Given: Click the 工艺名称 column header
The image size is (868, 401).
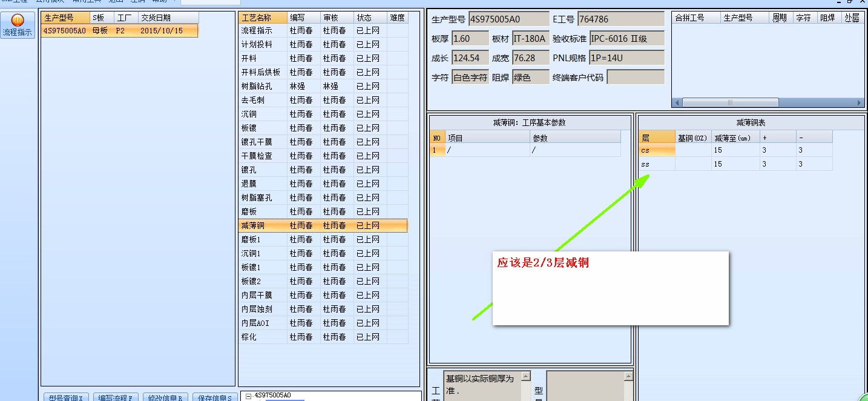Looking at the screenshot, I should tap(263, 18).
